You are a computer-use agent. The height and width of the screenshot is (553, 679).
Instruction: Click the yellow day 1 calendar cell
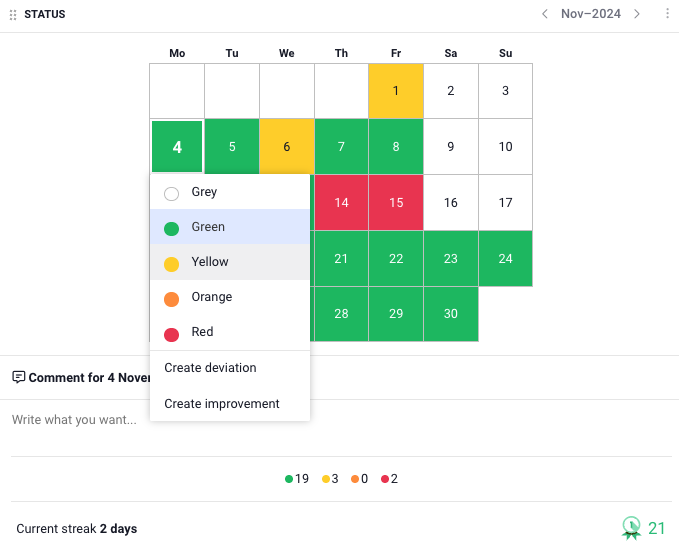396,91
